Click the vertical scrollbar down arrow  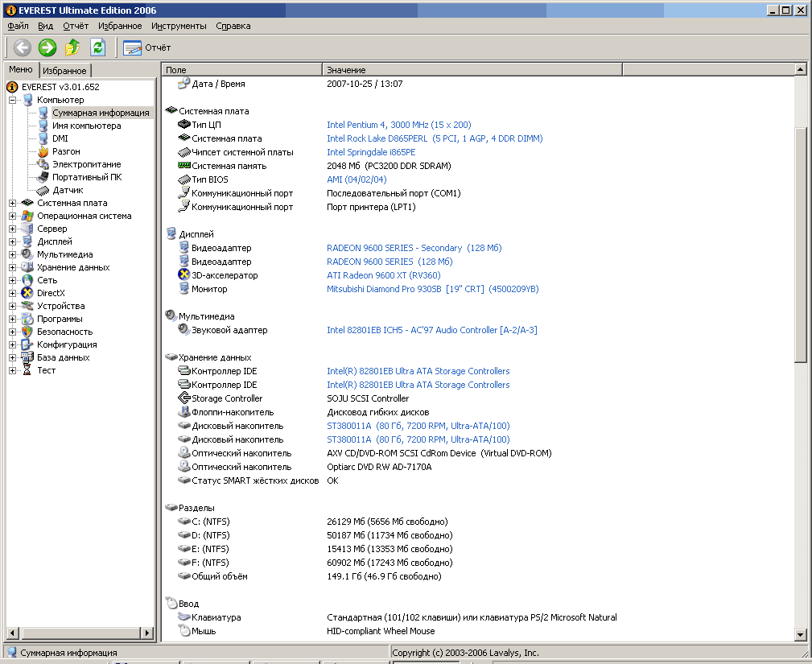tap(800, 634)
